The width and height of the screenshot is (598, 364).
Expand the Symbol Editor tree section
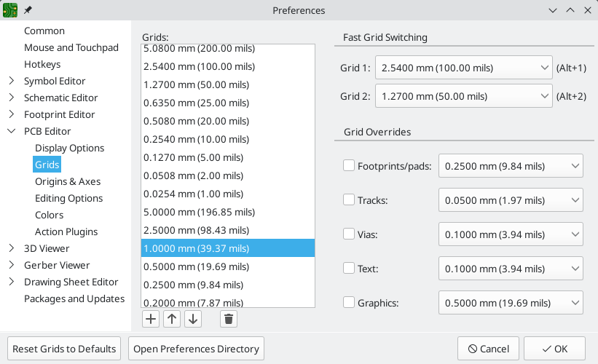(x=12, y=81)
